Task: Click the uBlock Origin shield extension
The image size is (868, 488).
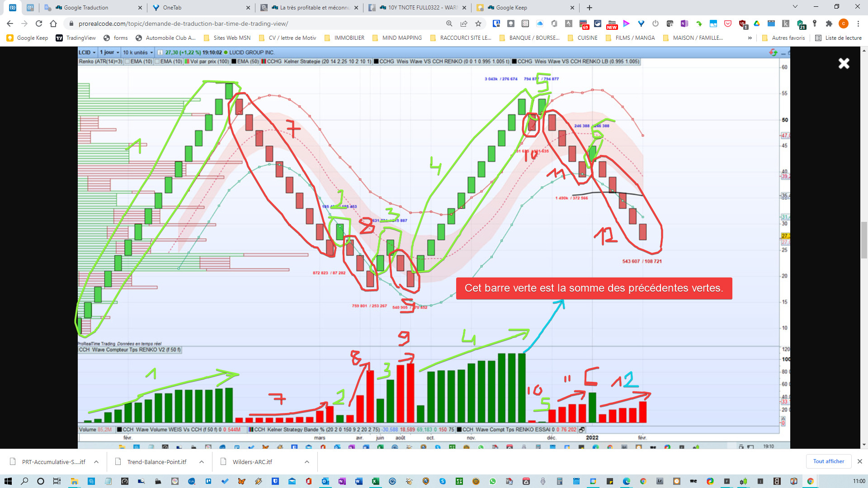Action: [742, 23]
